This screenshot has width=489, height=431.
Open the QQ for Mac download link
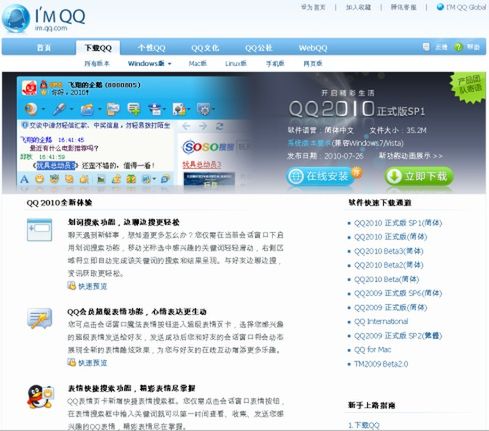[x=372, y=350]
